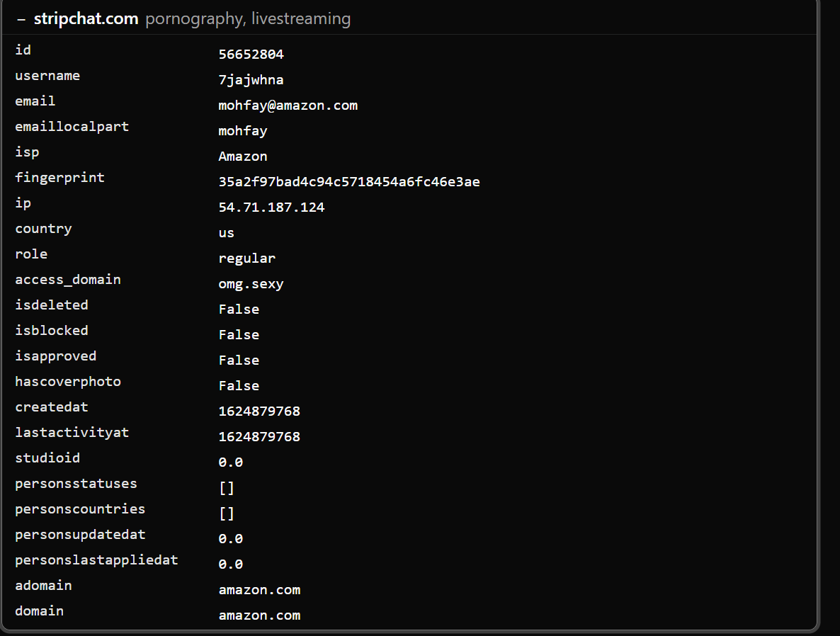Click the empty brackets next to personsstatuses
This screenshot has width=840, height=636.
point(226,488)
